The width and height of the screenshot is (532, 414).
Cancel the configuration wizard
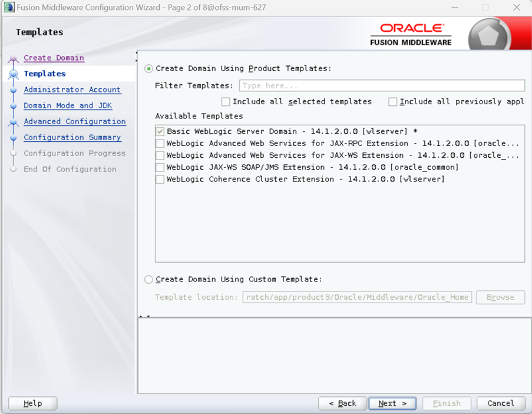coord(501,403)
